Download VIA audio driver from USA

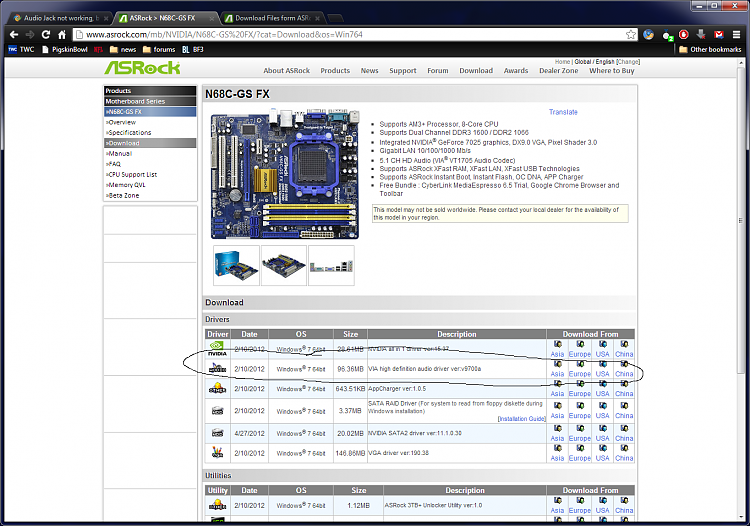[x=603, y=369]
